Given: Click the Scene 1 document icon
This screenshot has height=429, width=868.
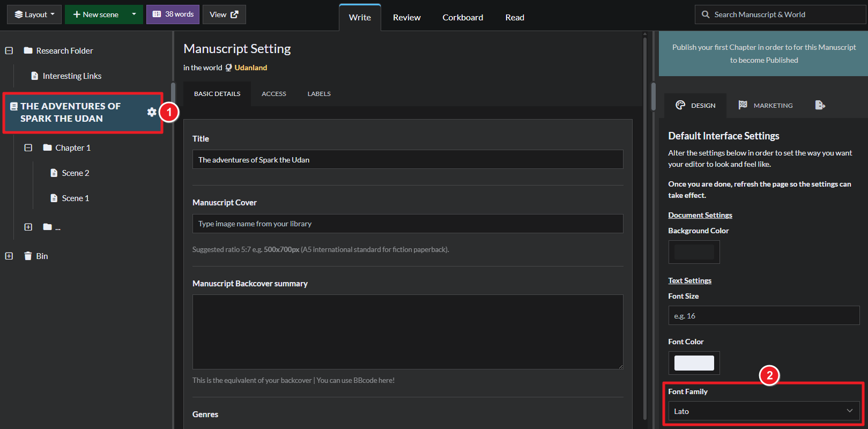Looking at the screenshot, I should (54, 198).
